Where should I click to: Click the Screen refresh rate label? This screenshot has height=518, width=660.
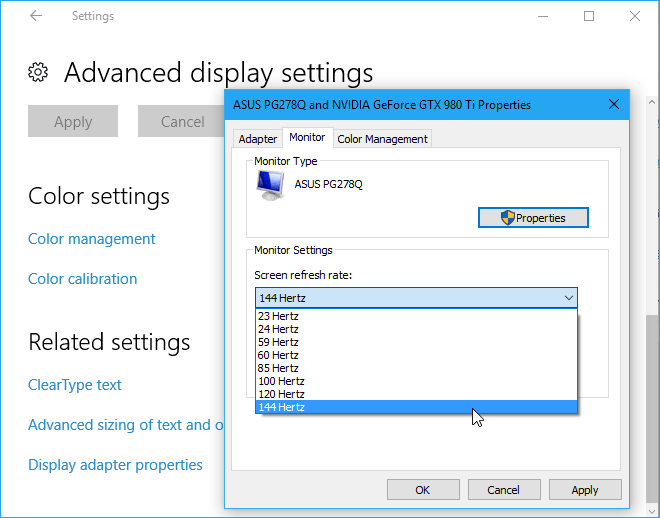(x=303, y=275)
